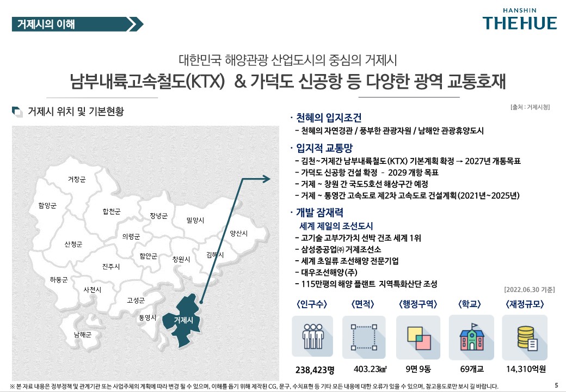This screenshot has width=566, height=392.
Task: Click the arrowhead pointing right from the map
Action: 265,179
